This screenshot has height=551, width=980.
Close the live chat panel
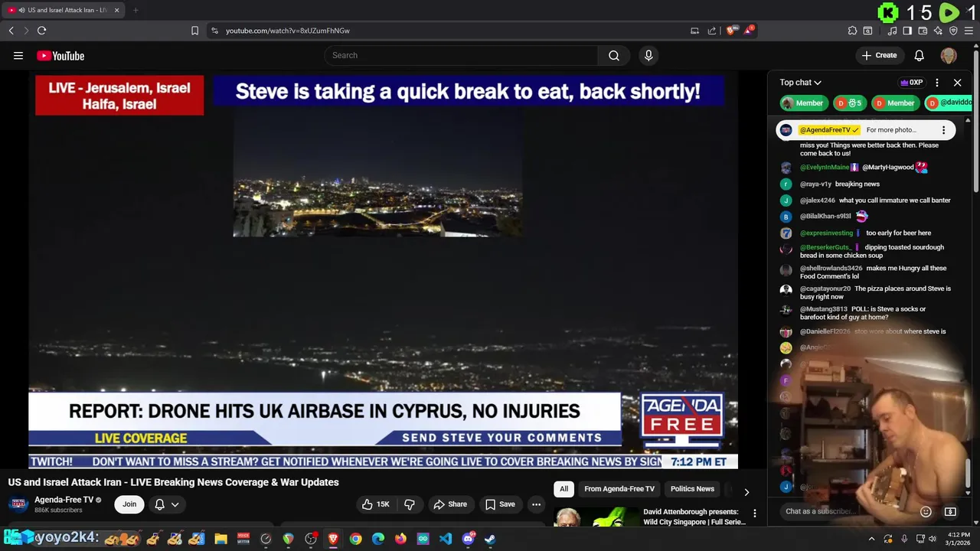(957, 83)
